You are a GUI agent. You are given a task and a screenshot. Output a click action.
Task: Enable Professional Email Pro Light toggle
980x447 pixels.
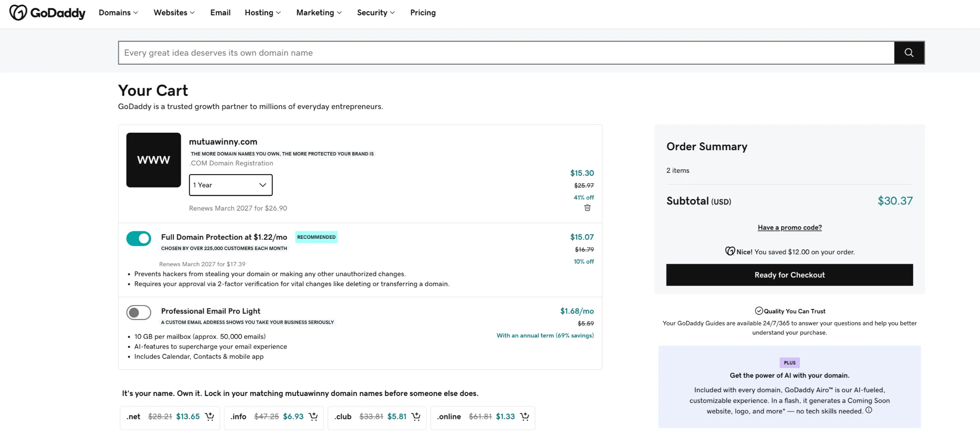pos(139,313)
